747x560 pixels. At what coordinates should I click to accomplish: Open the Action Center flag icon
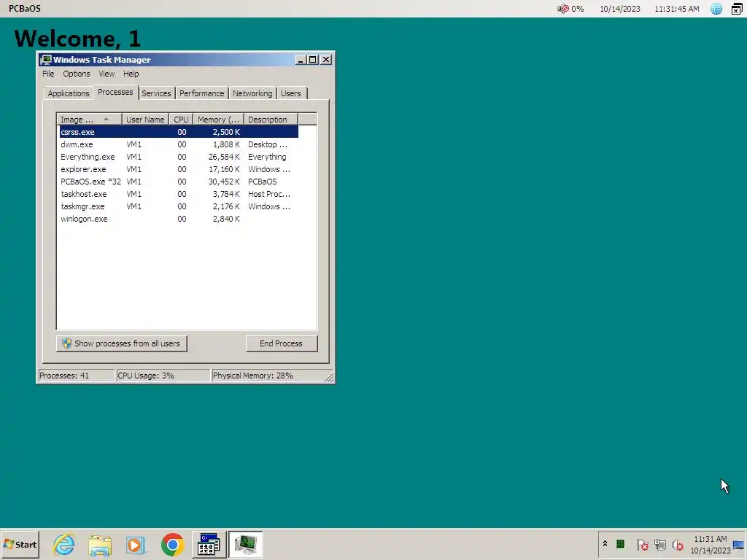pos(642,544)
